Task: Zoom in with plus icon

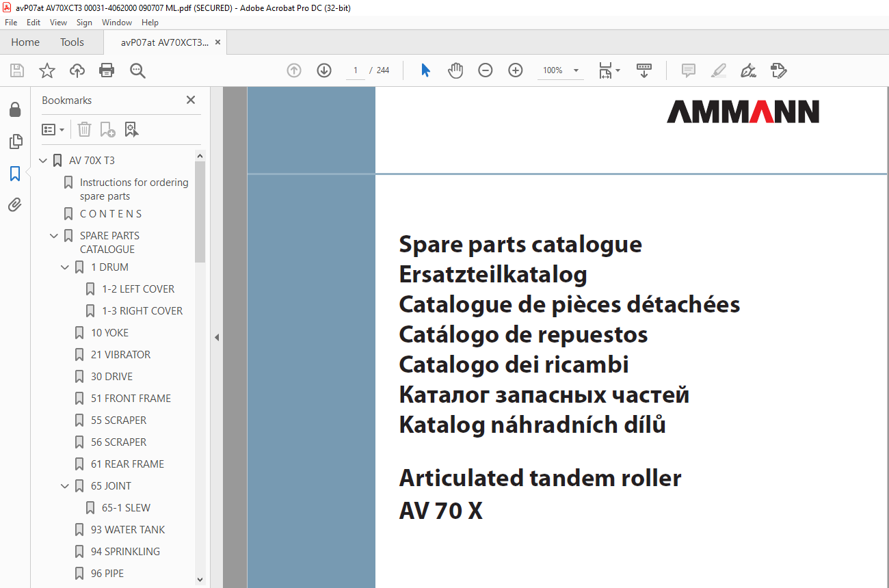Action: [x=516, y=70]
